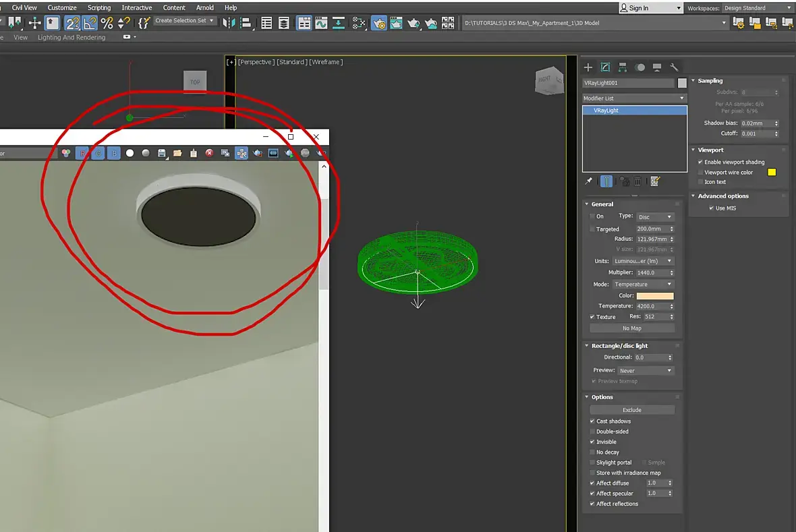Open the Arnold menu
796x532 pixels.
click(x=205, y=7)
